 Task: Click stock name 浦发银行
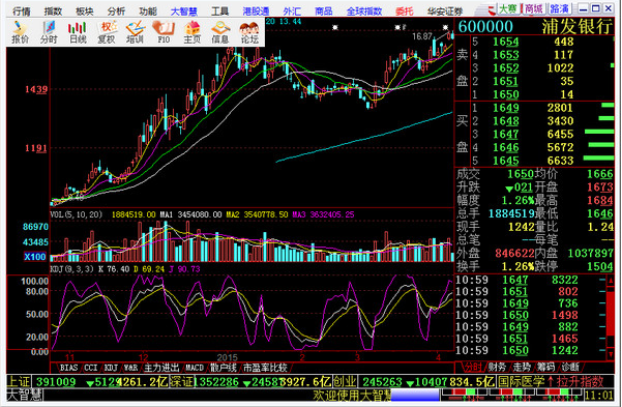[x=577, y=27]
